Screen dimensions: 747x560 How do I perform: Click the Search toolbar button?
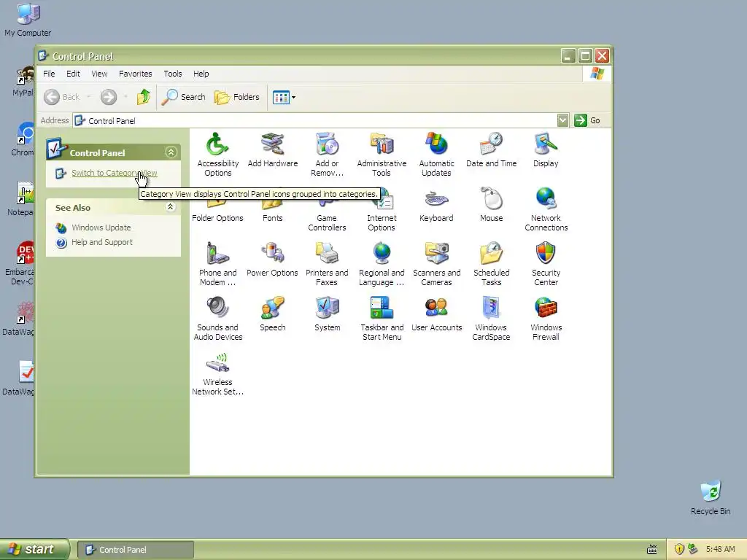[183, 97]
